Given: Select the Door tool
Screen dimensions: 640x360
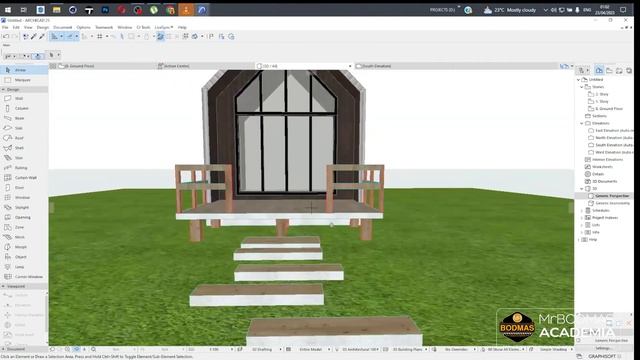Looking at the screenshot, I should (x=24, y=188).
